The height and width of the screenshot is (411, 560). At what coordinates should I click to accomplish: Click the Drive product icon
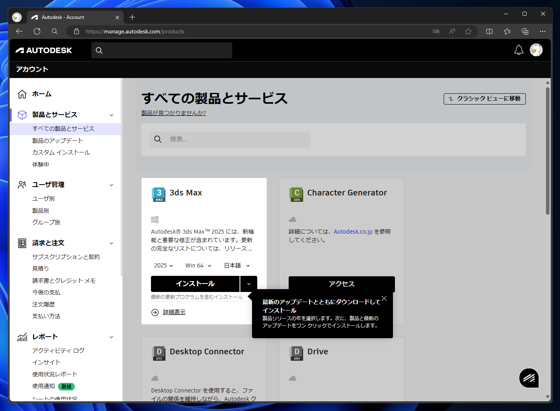coord(296,353)
